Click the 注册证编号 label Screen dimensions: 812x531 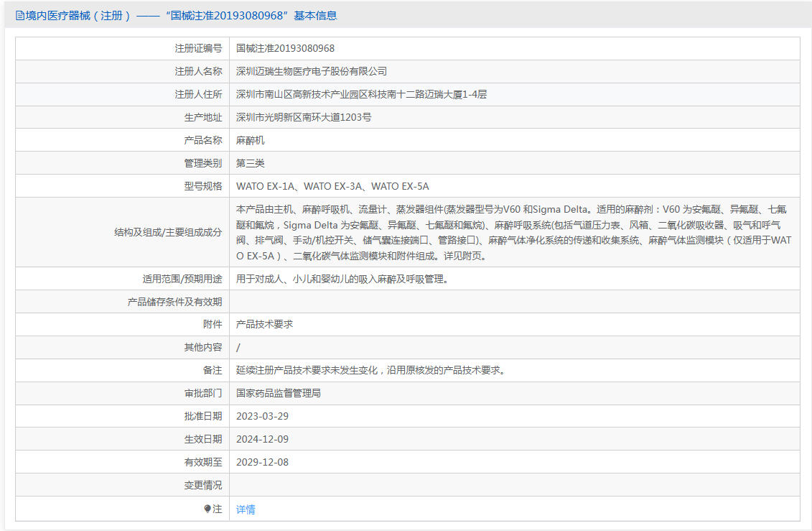pyautogui.click(x=198, y=48)
